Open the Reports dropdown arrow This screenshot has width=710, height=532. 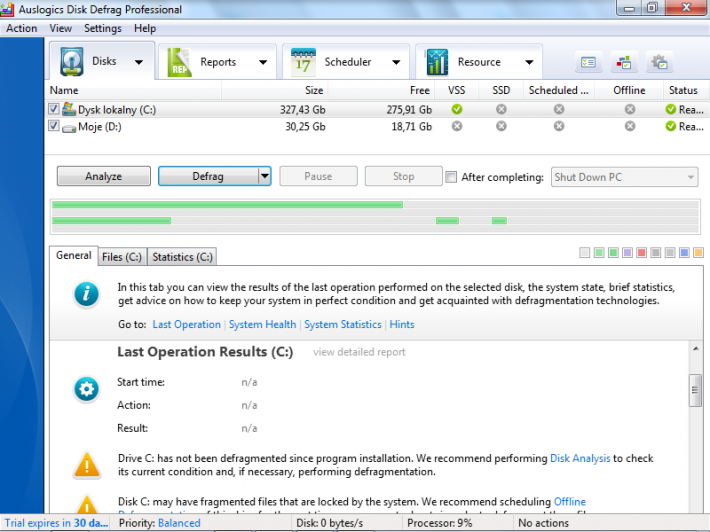(x=263, y=62)
